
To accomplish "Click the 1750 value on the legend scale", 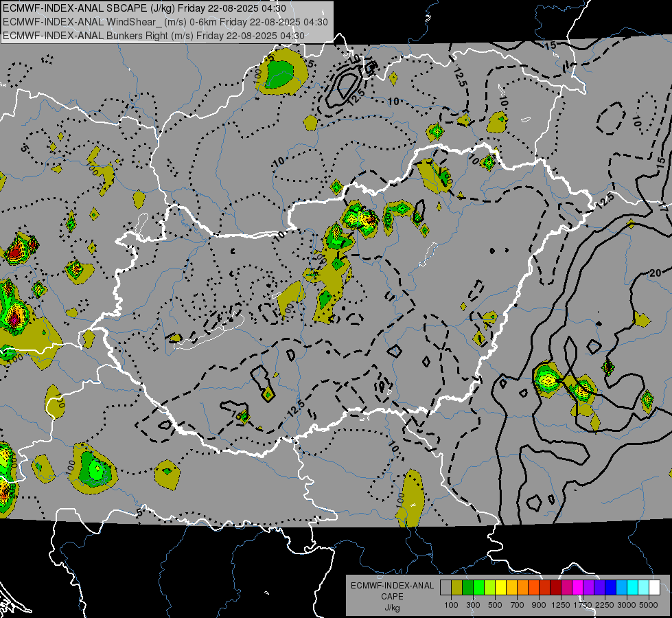I will (583, 605).
